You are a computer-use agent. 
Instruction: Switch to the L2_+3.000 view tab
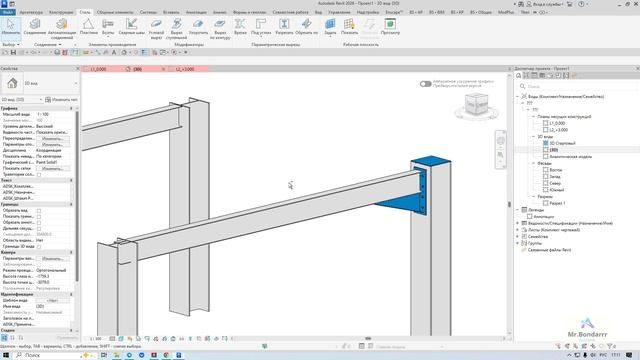(x=185, y=69)
